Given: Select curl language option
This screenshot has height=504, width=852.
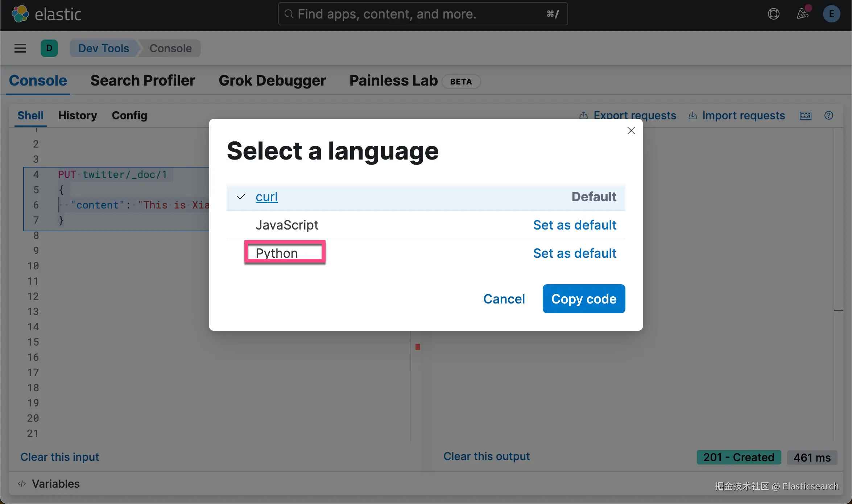Looking at the screenshot, I should tap(266, 197).
